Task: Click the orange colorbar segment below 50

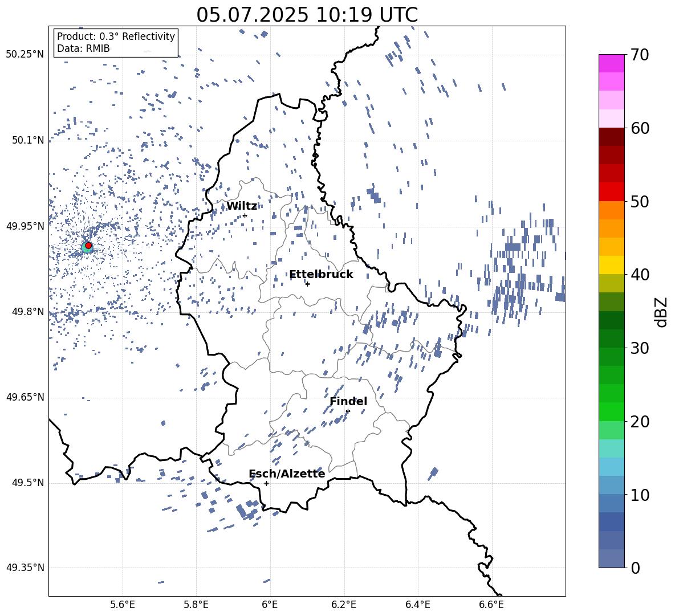Action: click(x=611, y=210)
